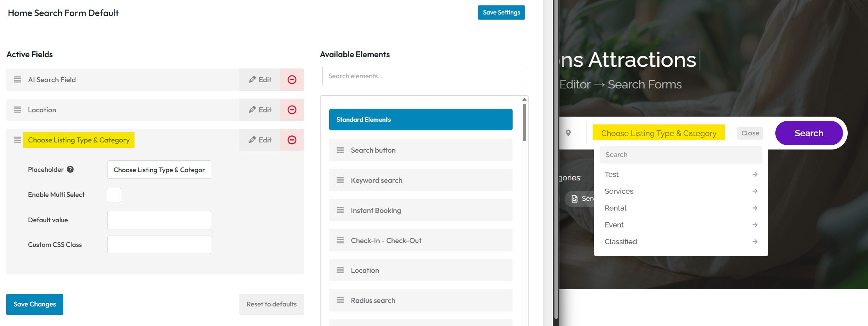Click the map pin location icon

point(568,133)
